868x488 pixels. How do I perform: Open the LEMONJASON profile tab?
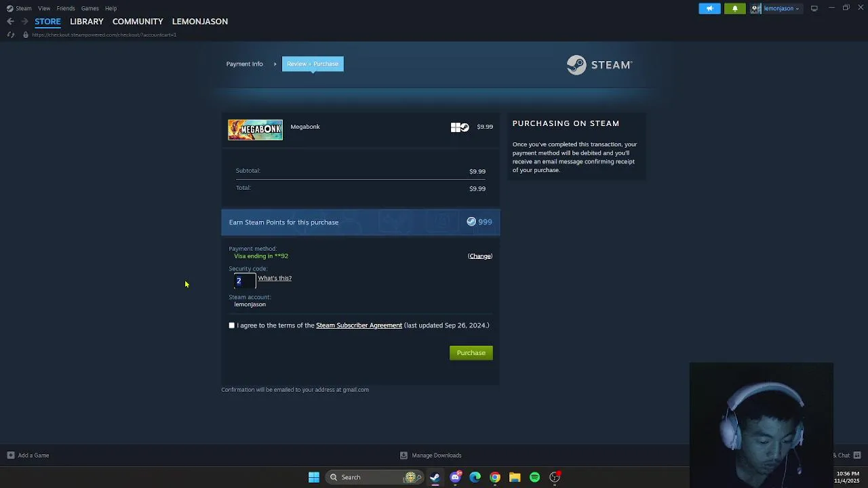point(200,22)
